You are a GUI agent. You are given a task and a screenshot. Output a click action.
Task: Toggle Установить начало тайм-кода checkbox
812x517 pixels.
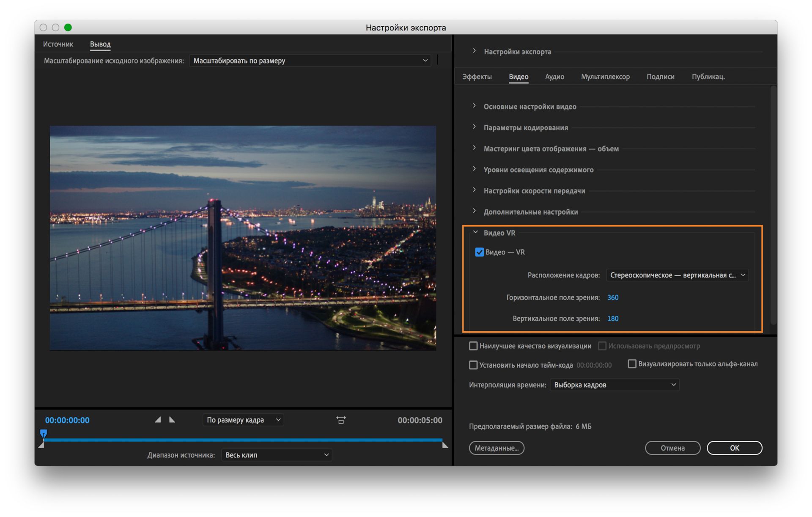point(473,365)
